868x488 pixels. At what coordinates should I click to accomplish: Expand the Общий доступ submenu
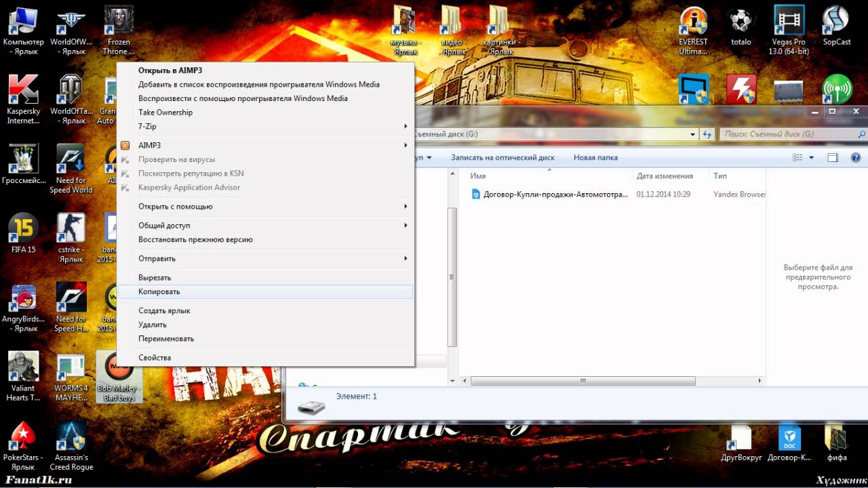click(x=265, y=225)
